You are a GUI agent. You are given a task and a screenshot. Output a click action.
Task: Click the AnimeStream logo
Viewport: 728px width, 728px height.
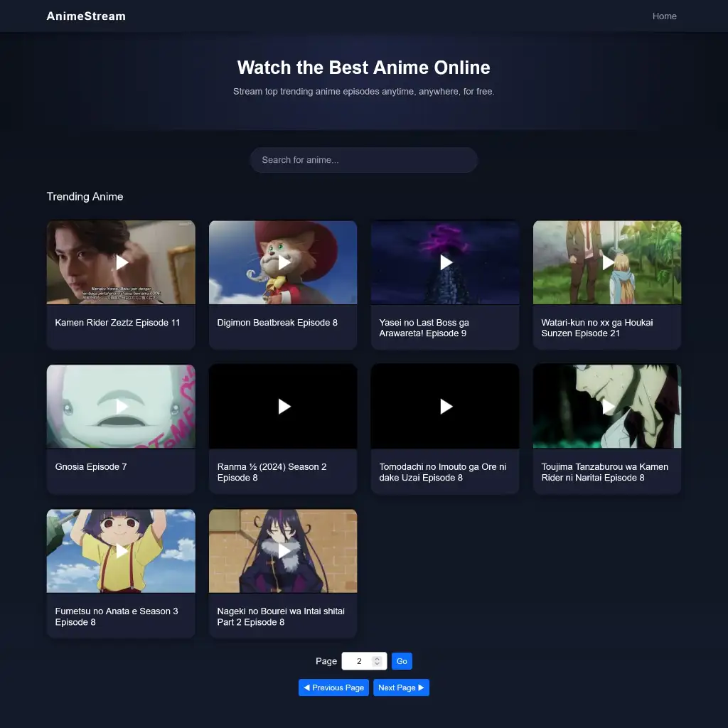pos(86,16)
